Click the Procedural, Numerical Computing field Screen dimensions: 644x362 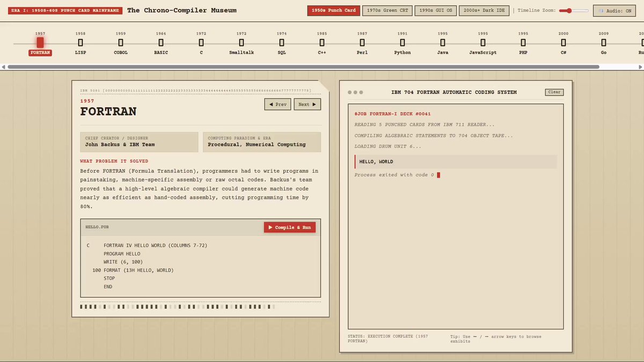(262, 142)
